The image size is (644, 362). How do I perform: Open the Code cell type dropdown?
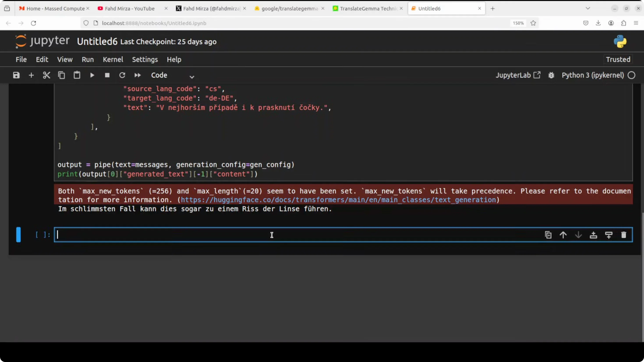173,76
